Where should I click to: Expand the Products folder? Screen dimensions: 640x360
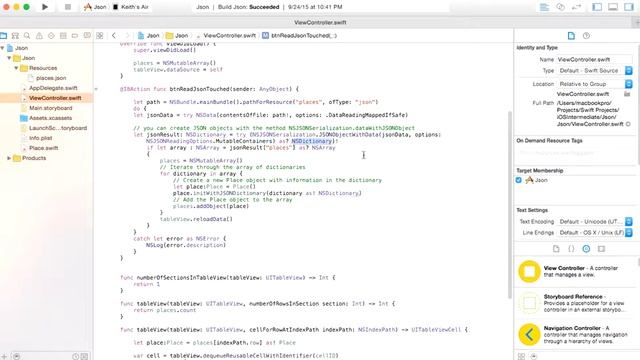click(x=9, y=158)
